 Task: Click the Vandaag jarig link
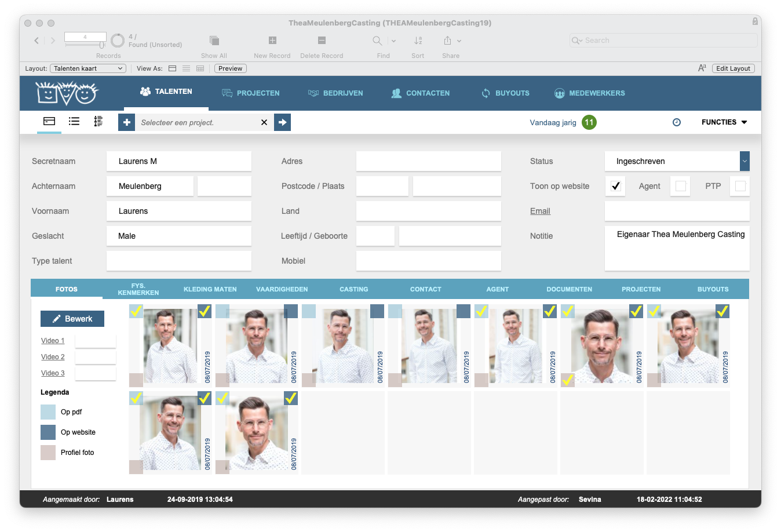click(553, 122)
